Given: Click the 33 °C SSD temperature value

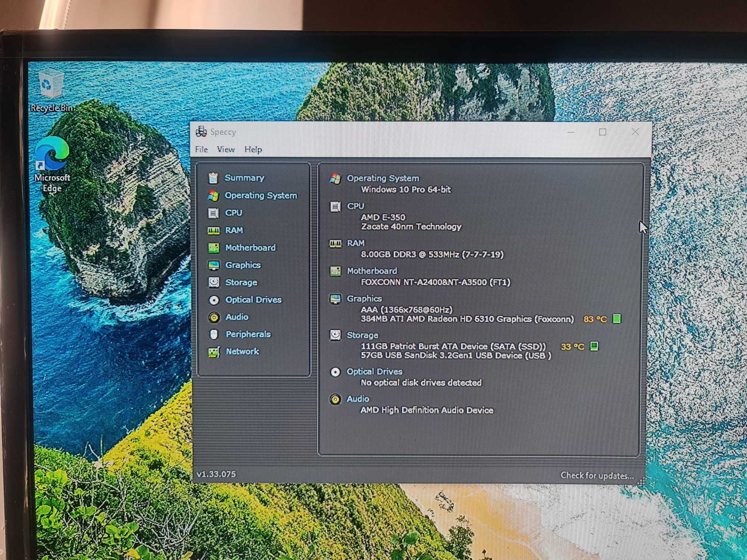Looking at the screenshot, I should point(572,347).
